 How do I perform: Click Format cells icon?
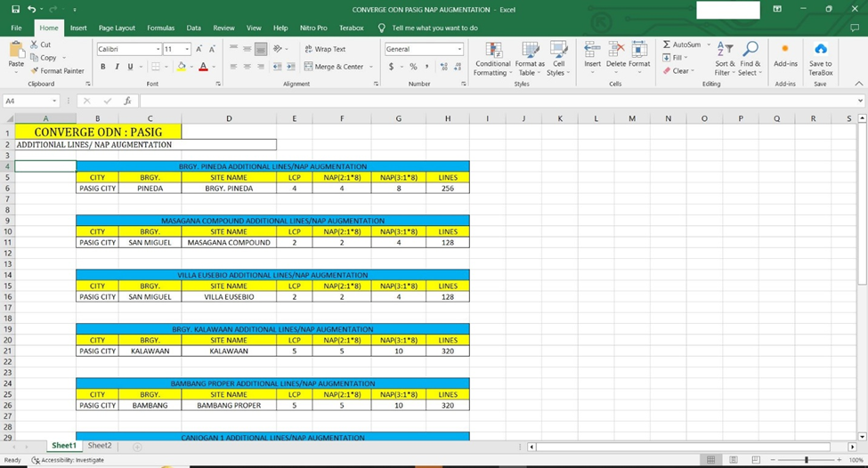639,50
